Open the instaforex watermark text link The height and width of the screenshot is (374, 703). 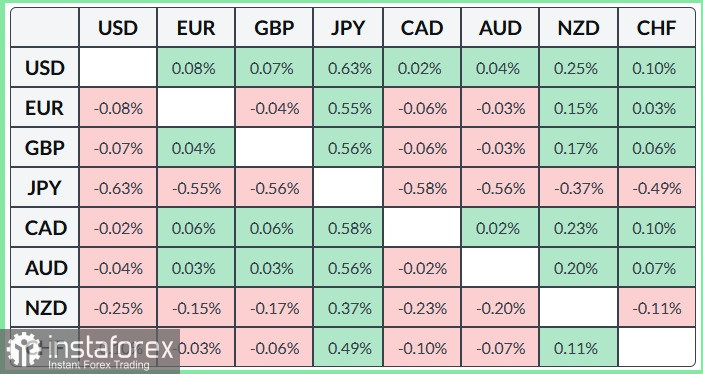(110, 348)
